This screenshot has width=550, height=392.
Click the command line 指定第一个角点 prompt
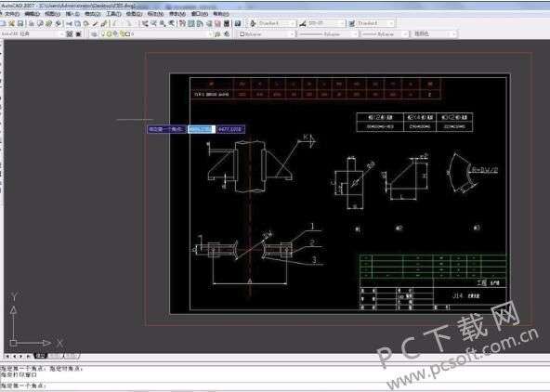point(23,385)
